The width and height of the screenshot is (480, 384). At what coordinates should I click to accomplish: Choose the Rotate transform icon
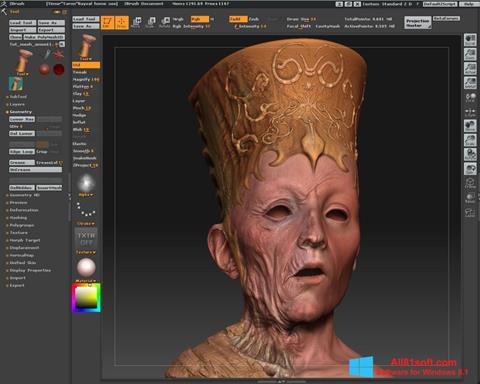point(165,22)
